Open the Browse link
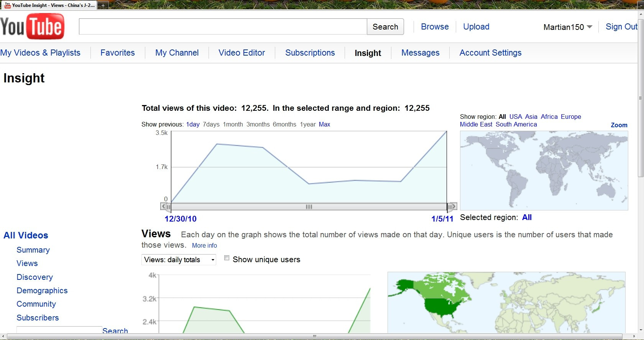 click(x=435, y=27)
